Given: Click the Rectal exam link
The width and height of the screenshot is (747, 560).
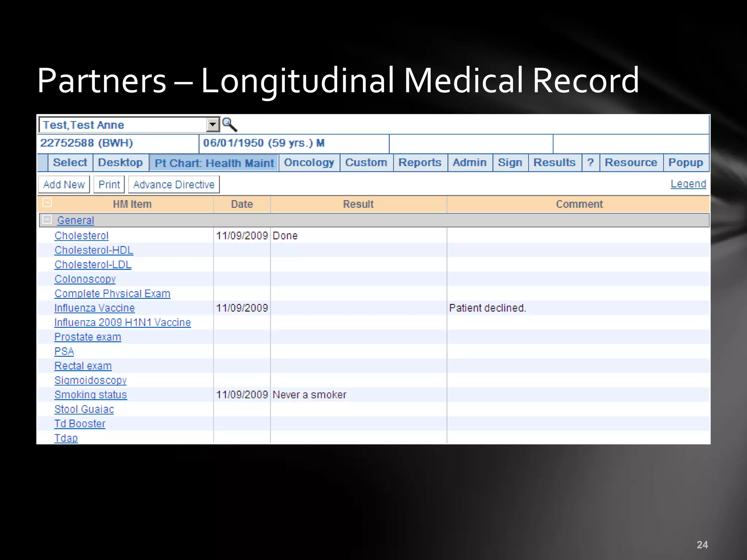Looking at the screenshot, I should [x=83, y=366].
